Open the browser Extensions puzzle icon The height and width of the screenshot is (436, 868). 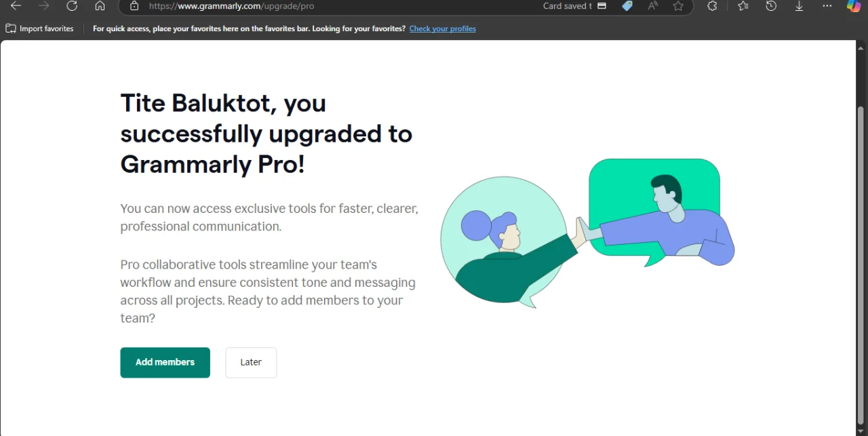click(712, 6)
